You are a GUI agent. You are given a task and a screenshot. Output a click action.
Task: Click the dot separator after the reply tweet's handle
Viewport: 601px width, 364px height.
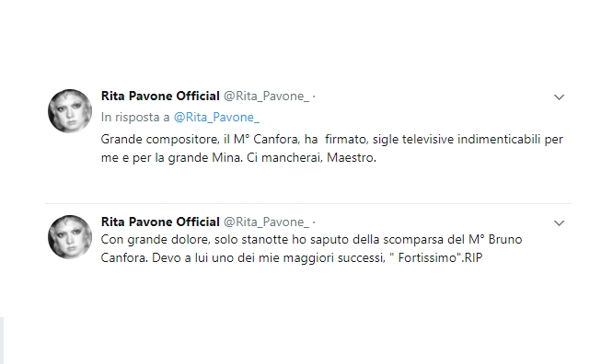tap(314, 97)
